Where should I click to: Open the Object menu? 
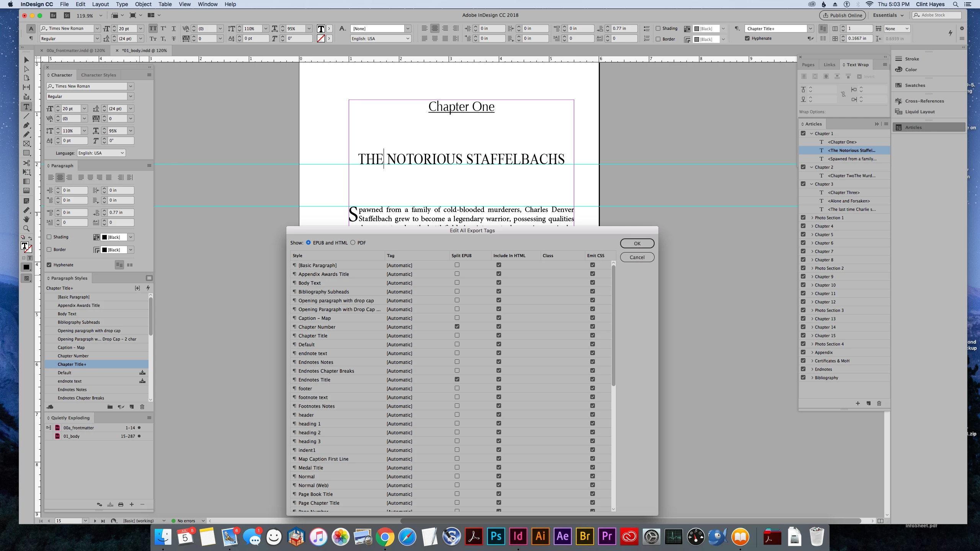click(143, 4)
